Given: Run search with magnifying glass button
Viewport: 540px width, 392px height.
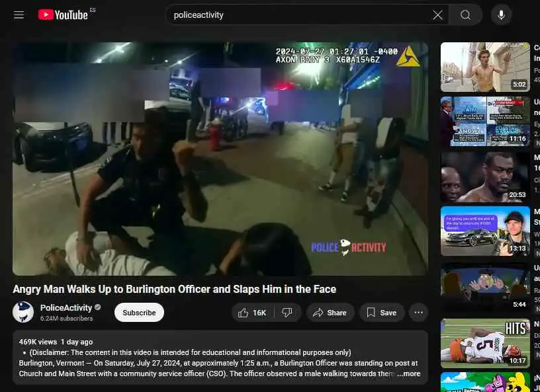Looking at the screenshot, I should (465, 15).
